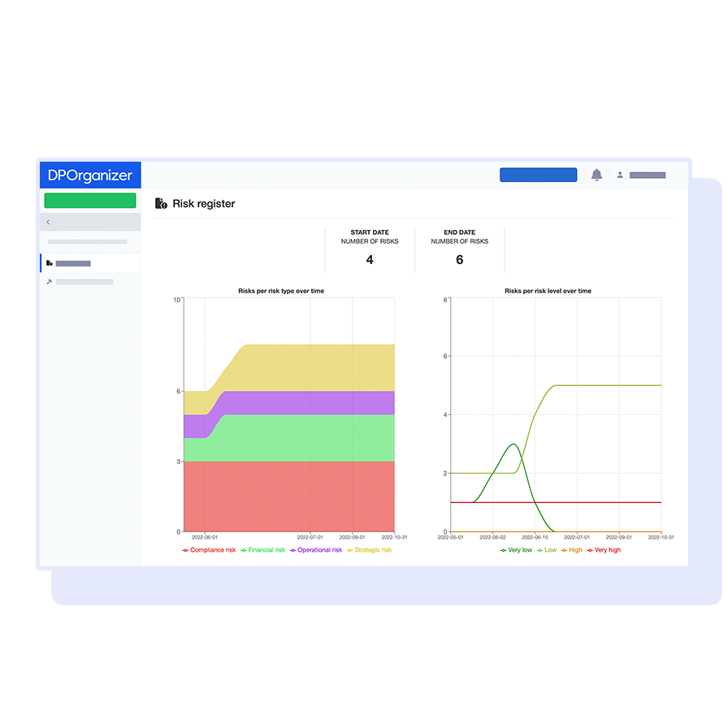Viewport: 728px width, 728px height.
Task: Toggle the High risk level legend
Action: coord(571,550)
